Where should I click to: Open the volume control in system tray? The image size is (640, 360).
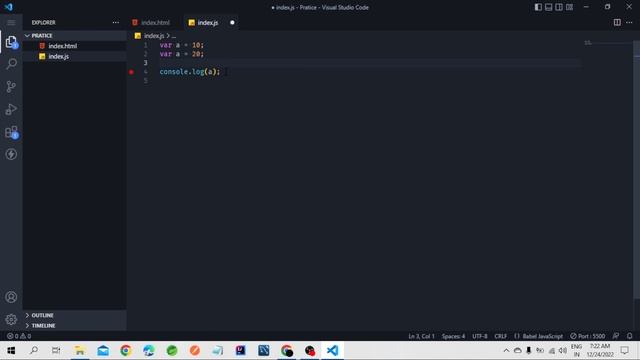[x=563, y=350]
